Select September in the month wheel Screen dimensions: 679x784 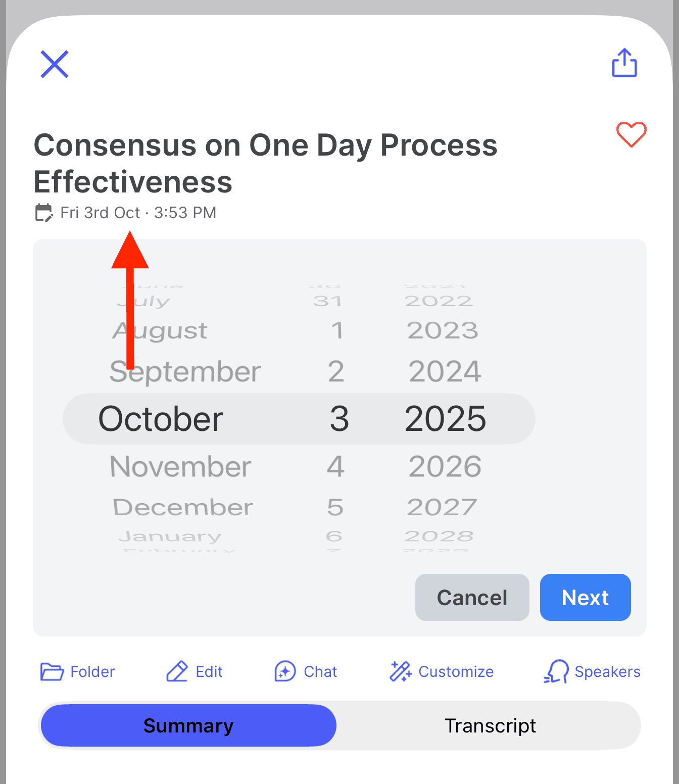[x=185, y=372]
